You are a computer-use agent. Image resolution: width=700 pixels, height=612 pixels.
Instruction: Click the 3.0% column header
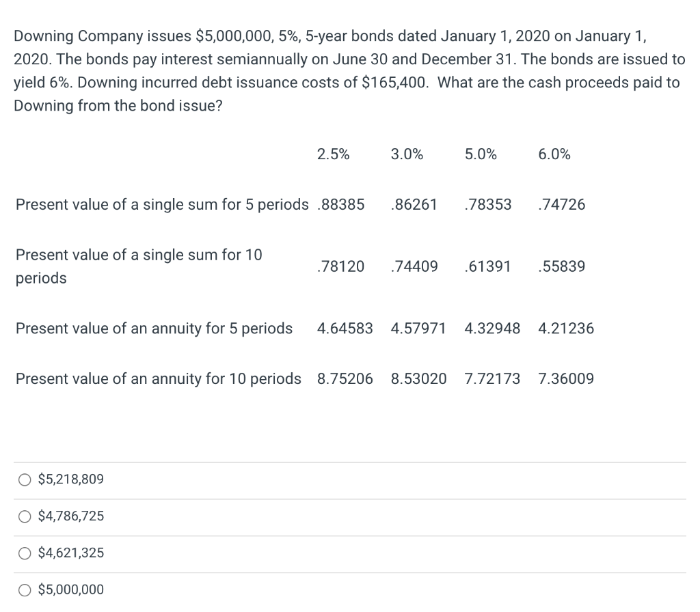click(x=407, y=154)
